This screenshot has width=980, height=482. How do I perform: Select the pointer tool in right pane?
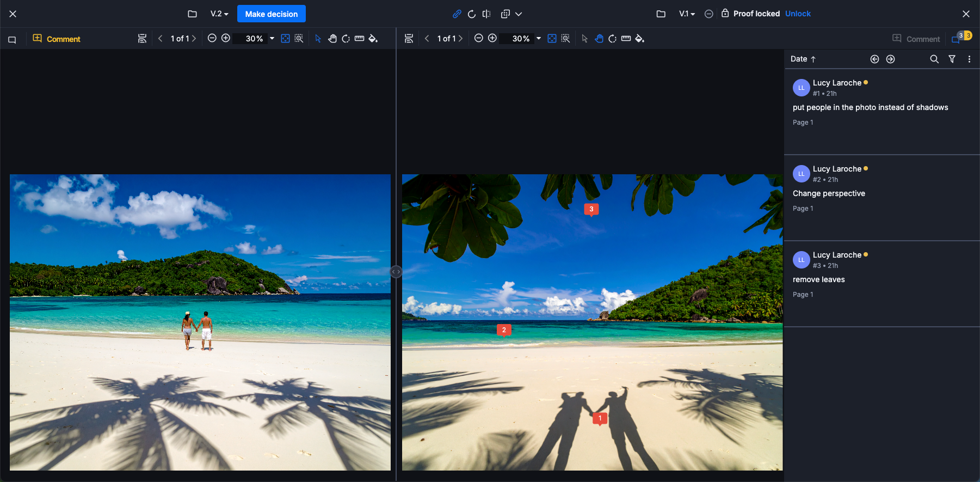[585, 39]
